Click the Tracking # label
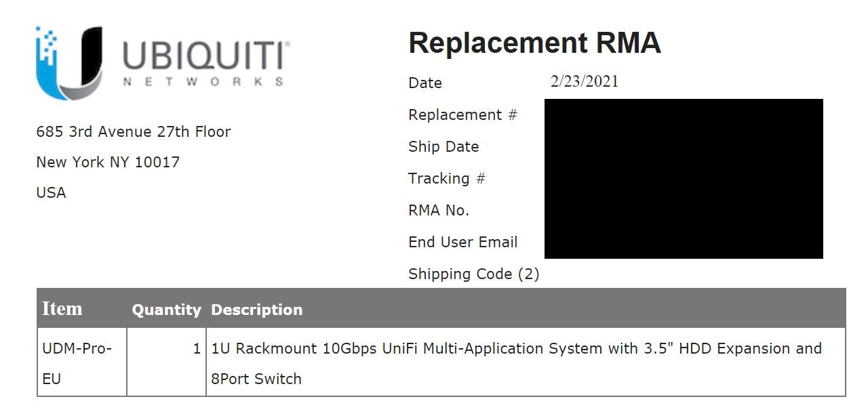The image size is (868, 420). pos(447,179)
